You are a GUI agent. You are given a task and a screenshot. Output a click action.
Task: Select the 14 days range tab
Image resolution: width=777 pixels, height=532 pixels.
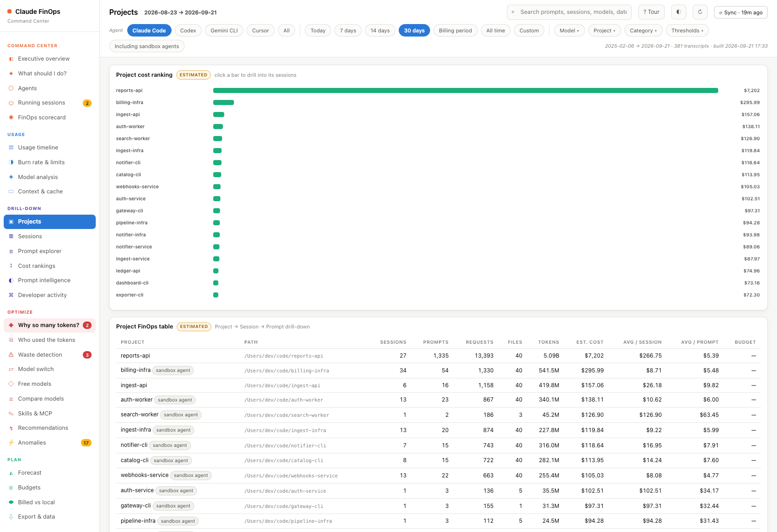point(380,31)
